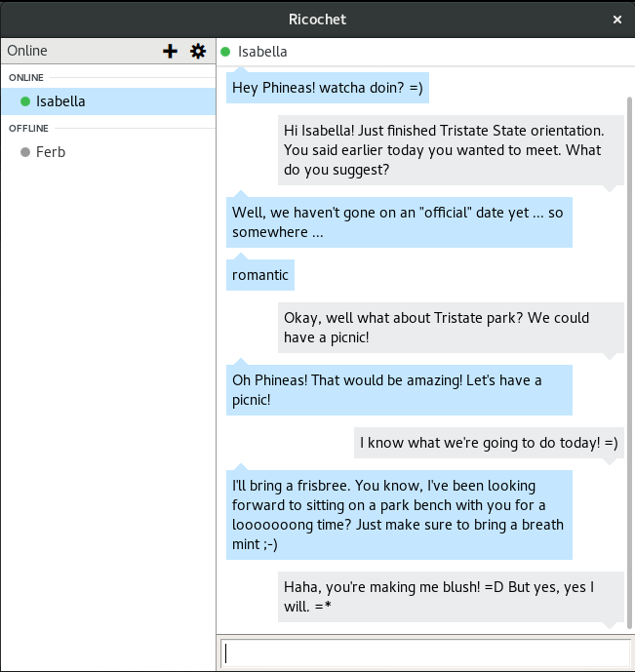Click the Online status label in the sidebar

pyautogui.click(x=27, y=51)
